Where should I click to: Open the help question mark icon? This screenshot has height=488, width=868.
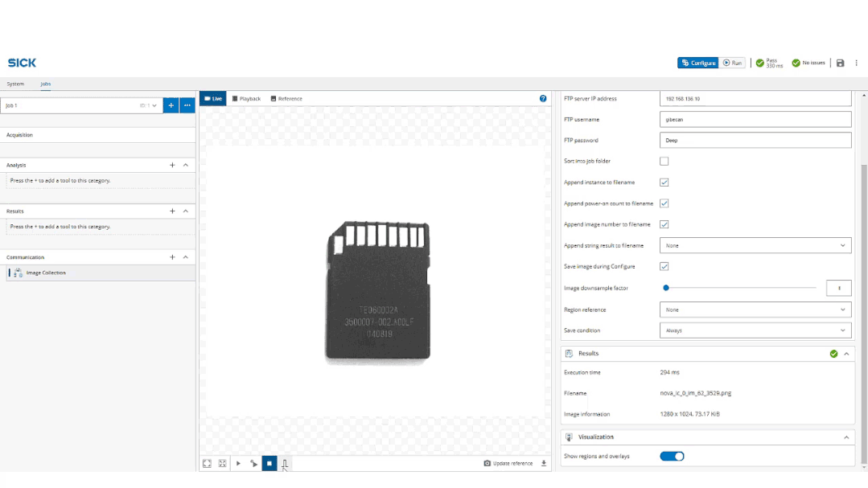tap(543, 98)
